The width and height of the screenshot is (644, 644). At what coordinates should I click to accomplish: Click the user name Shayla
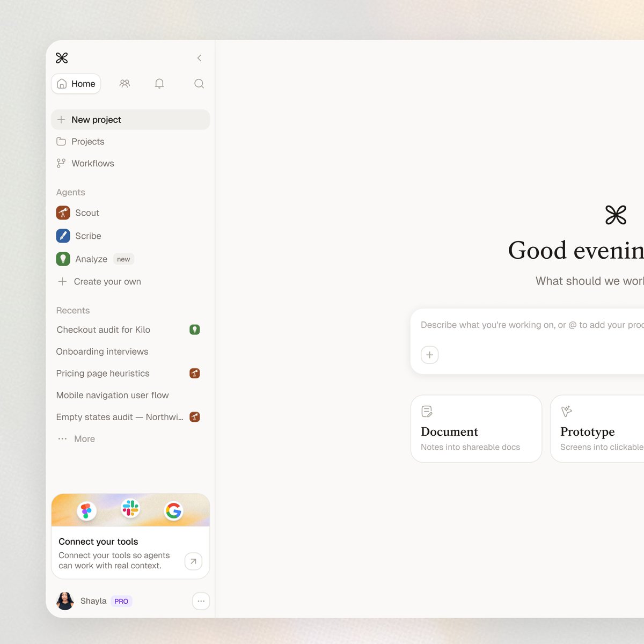pos(93,601)
